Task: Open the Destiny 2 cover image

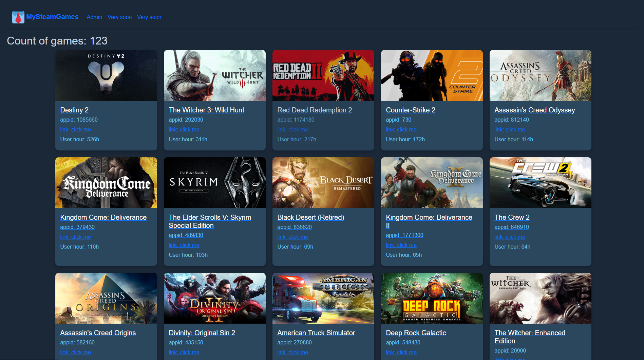Action: (x=106, y=75)
